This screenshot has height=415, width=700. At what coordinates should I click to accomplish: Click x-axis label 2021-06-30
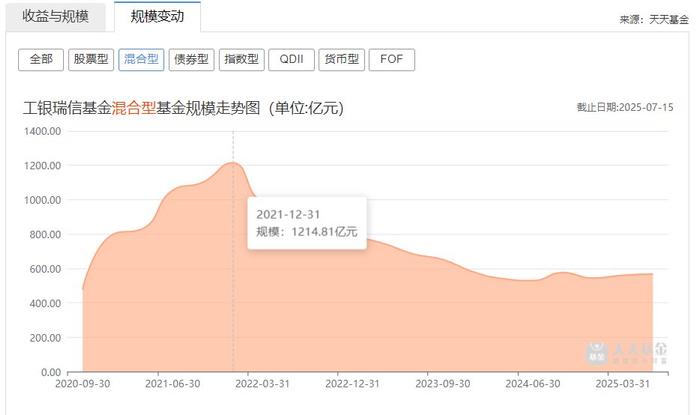click(x=173, y=384)
